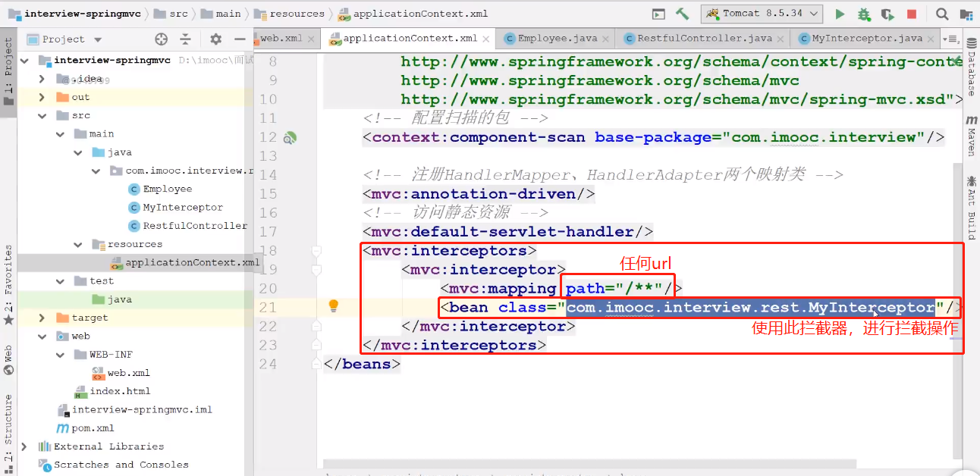Open the Maven tool window on right sidebar
This screenshot has height=476, width=980.
(971, 136)
